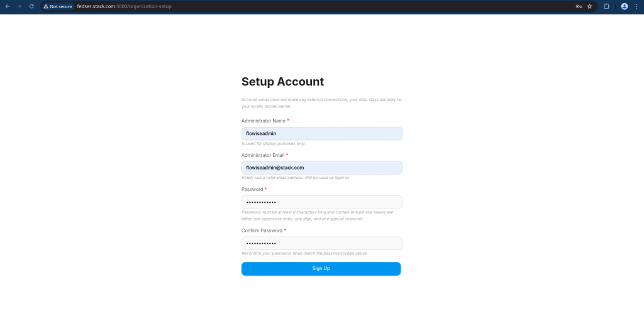Click the Setup Account heading
This screenshot has width=644, height=336.
(x=282, y=82)
